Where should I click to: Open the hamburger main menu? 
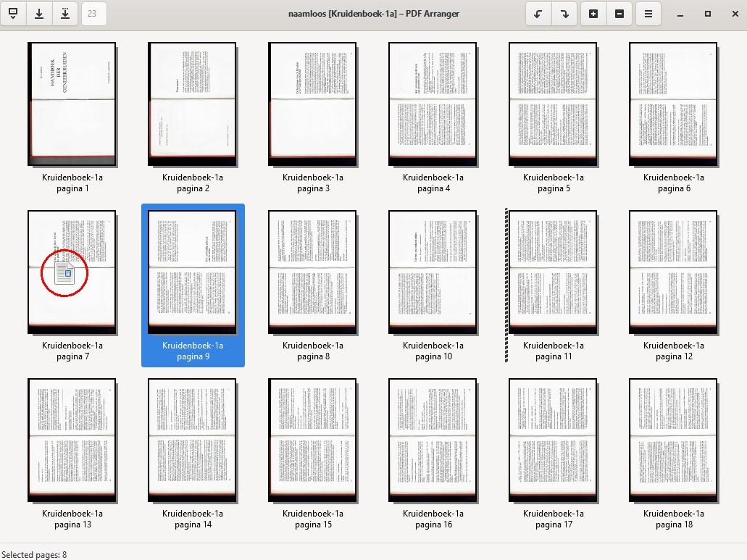tap(648, 14)
